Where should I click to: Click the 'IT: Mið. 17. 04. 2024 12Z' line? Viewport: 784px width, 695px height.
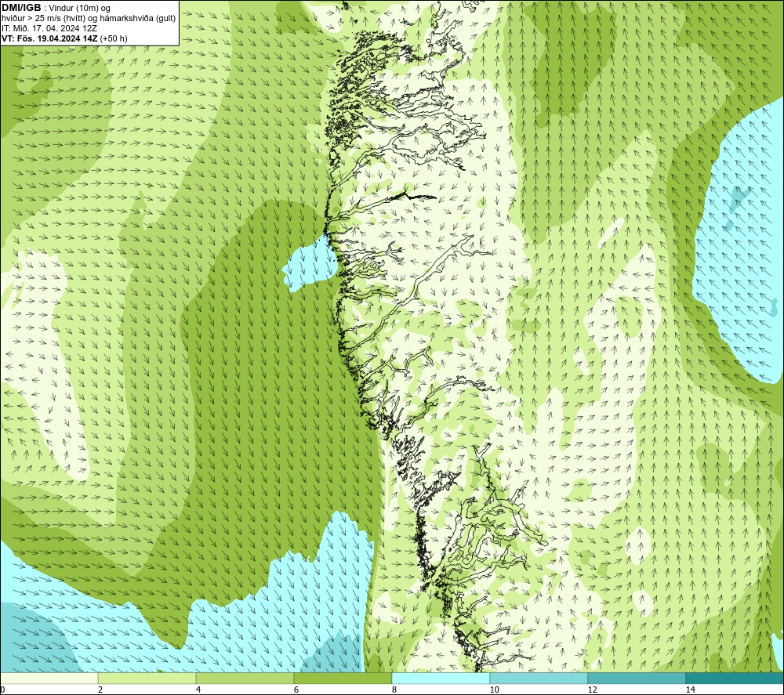coord(49,28)
